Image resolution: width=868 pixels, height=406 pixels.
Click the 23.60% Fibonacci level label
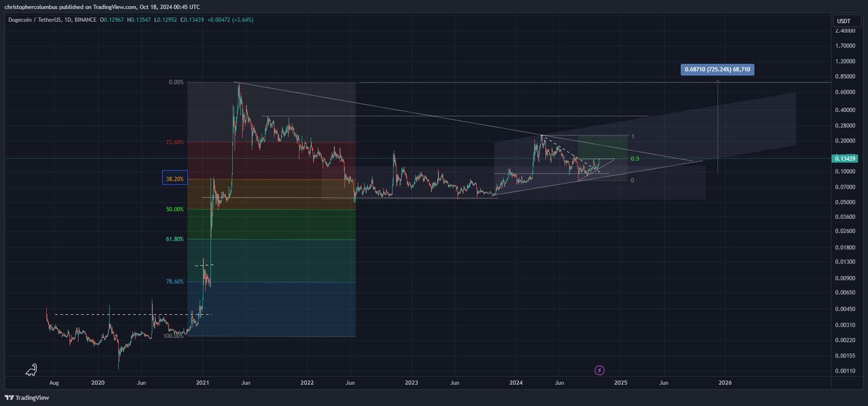click(x=175, y=143)
